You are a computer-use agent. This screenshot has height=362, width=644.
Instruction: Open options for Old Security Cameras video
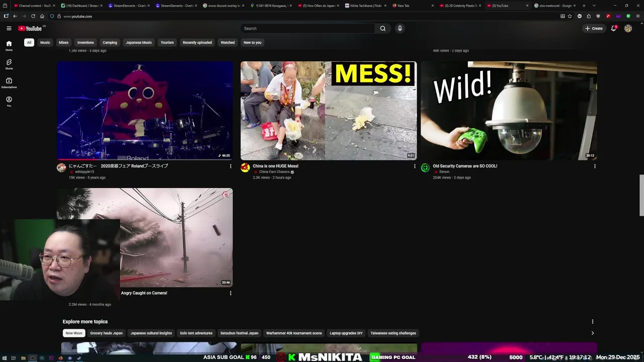[x=595, y=166]
